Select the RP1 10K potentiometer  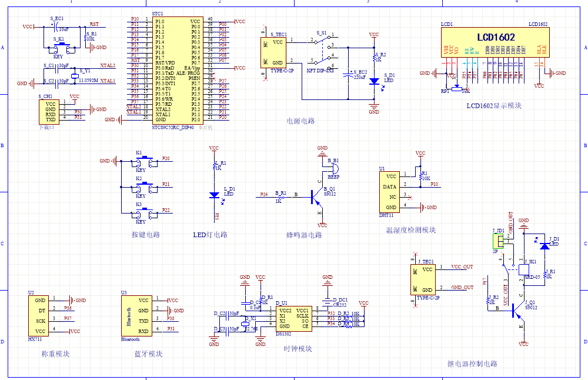coord(456,88)
